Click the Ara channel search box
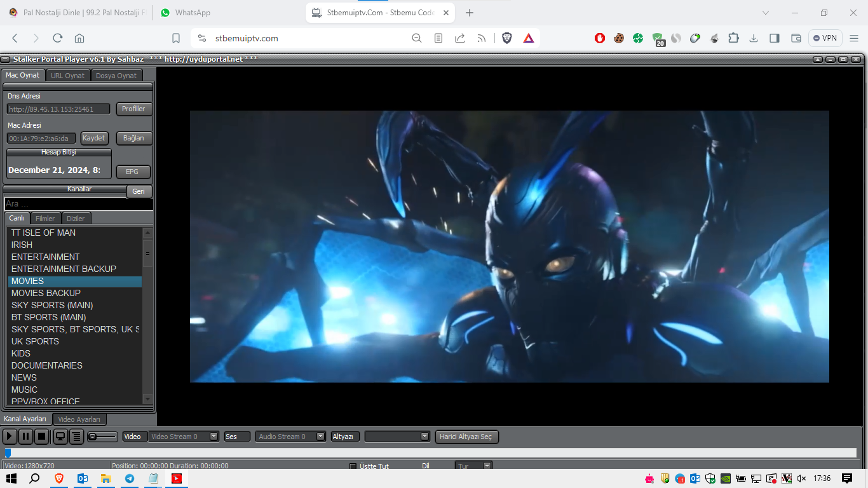 point(79,204)
